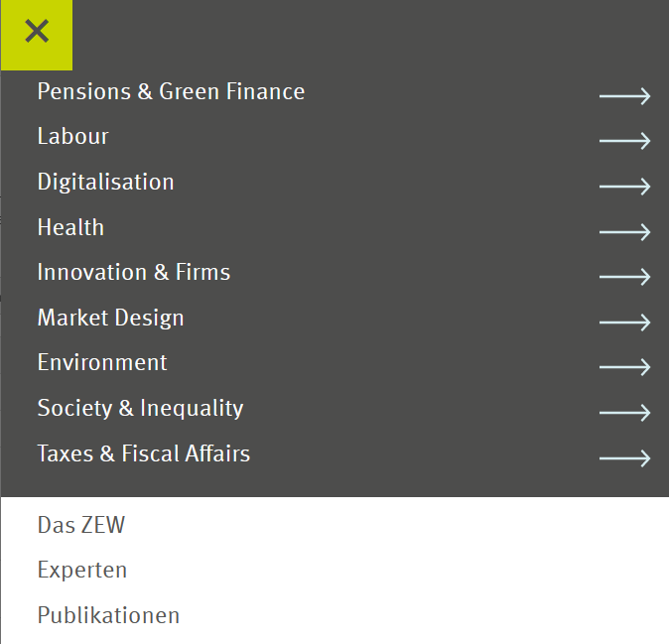Screen dimensions: 669x644
Task: Click the arrow next to Labour
Action: tap(624, 141)
